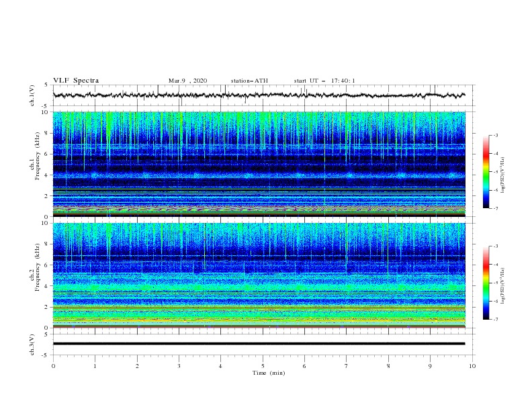Click time axis tick label "8"
This screenshot has width=532, height=411.
pos(388,366)
